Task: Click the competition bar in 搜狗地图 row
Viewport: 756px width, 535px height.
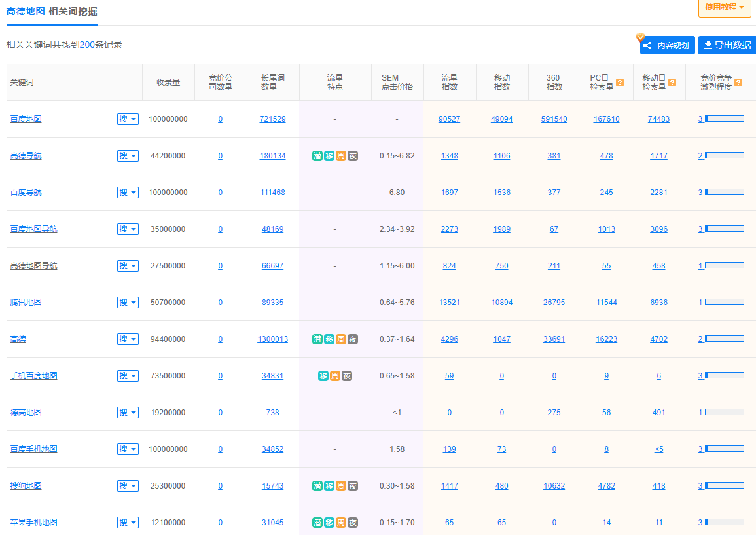Action: pos(725,485)
